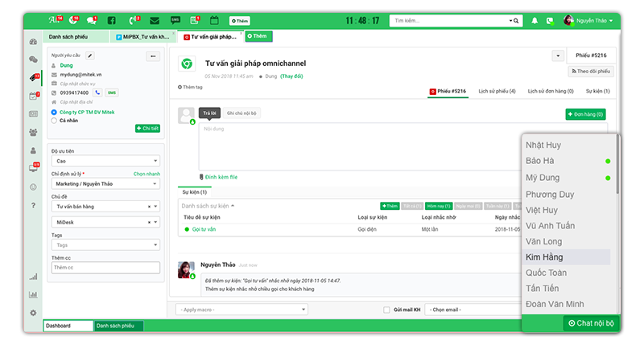Open the phone calls channel icon with badge 2
644x345 pixels.
click(x=134, y=20)
